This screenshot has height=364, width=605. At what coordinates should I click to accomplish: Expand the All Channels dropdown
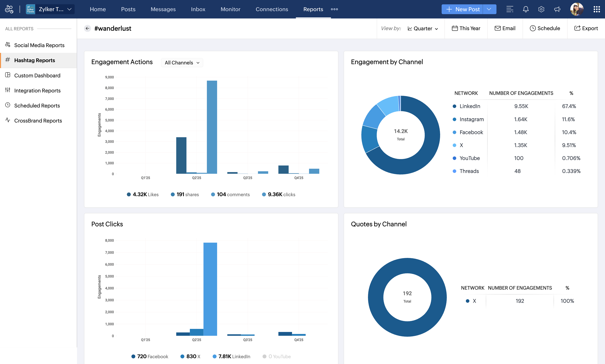pos(182,63)
